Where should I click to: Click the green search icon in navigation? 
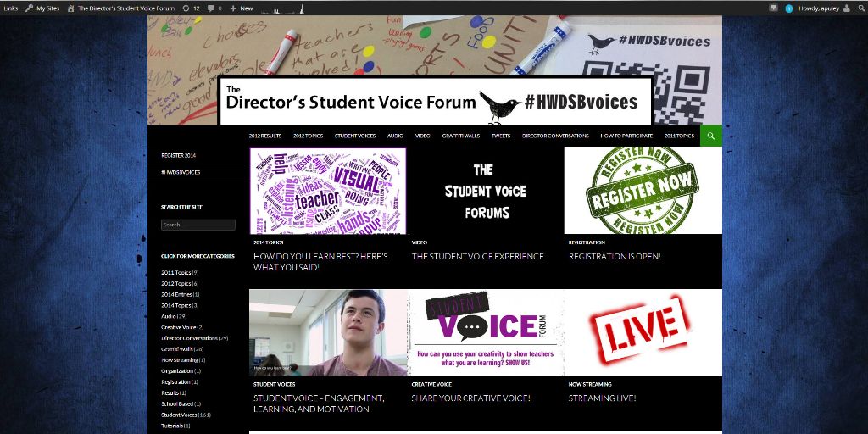coord(711,136)
